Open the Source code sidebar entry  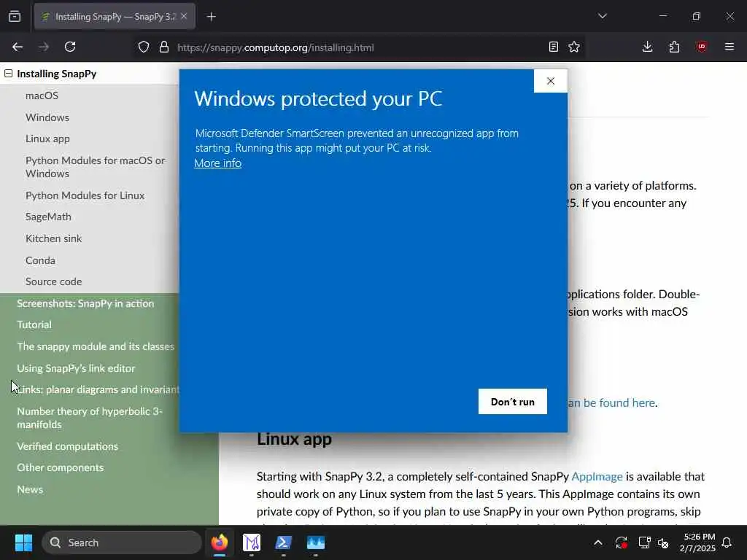point(53,281)
